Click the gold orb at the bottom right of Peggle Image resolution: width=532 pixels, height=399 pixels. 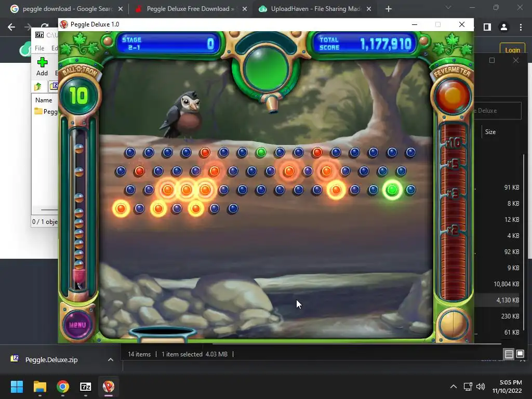point(453,325)
